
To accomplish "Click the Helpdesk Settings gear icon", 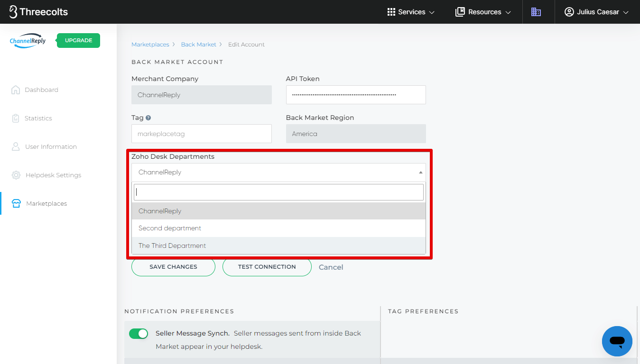I will [x=16, y=175].
